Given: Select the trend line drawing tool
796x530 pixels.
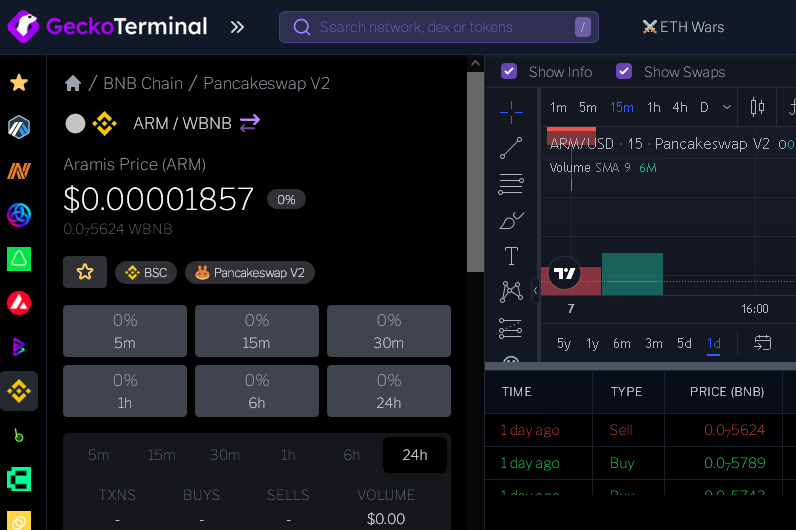Looking at the screenshot, I should (511, 148).
